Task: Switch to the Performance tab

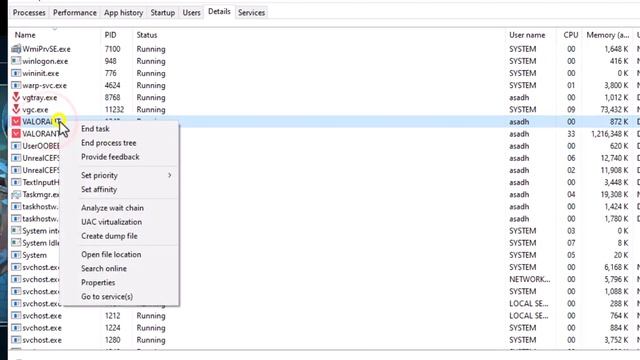Action: [75, 13]
